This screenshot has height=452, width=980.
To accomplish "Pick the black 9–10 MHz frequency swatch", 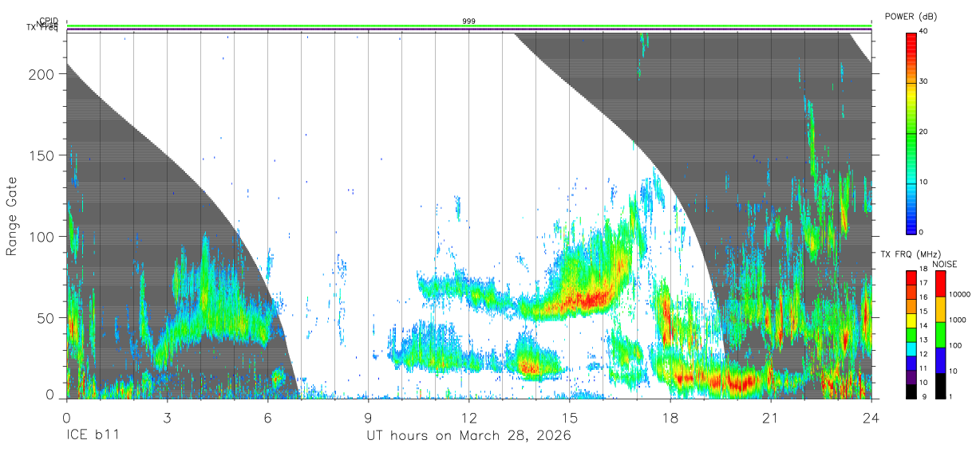I will [x=911, y=391].
